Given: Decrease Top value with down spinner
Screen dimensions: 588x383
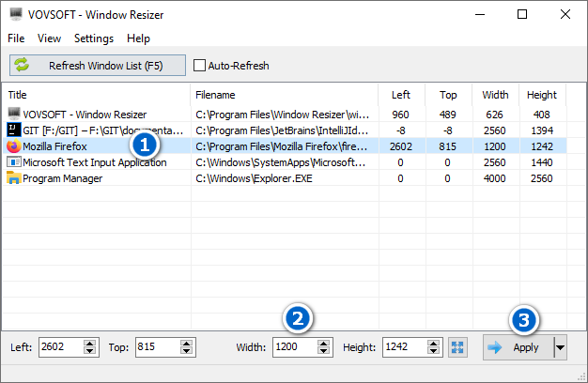Looking at the screenshot, I should pyautogui.click(x=186, y=351).
